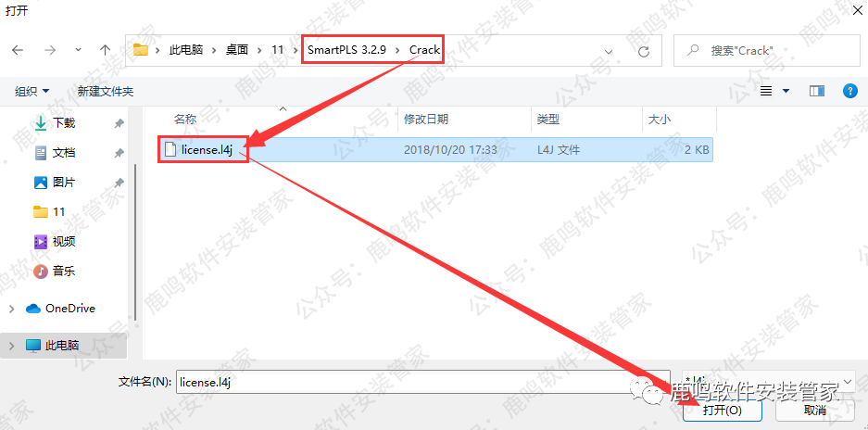
Task: Open the 下载 quick access folder
Action: [64, 123]
